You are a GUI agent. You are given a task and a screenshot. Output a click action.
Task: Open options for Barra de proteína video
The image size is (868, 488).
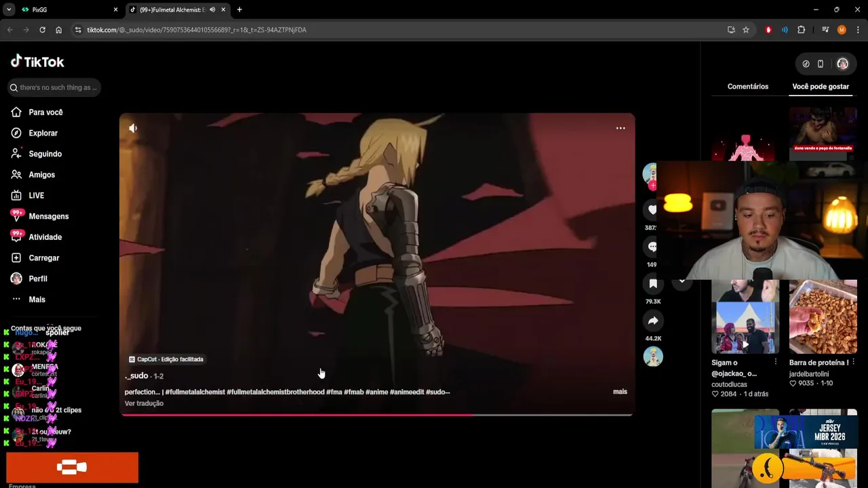853,363
